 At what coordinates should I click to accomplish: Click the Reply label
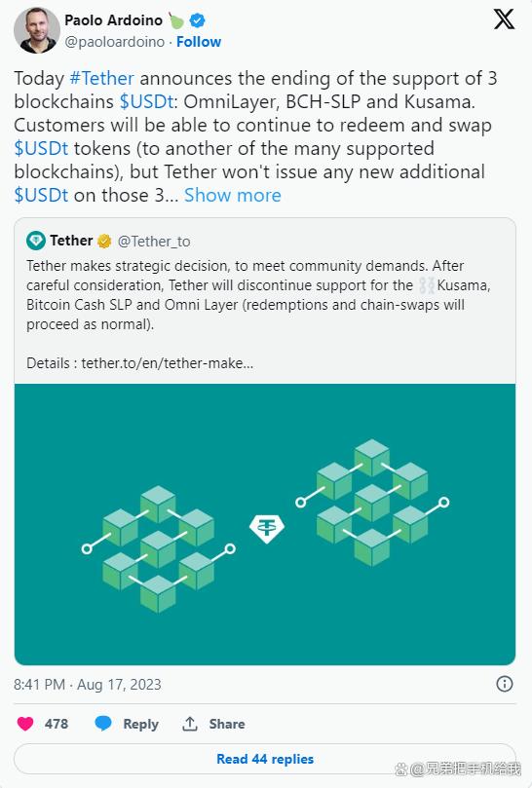click(x=140, y=724)
